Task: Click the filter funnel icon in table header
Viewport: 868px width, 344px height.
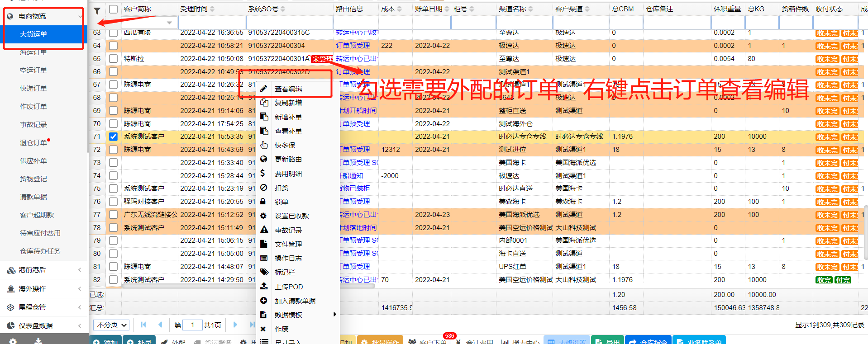Action: (x=97, y=10)
